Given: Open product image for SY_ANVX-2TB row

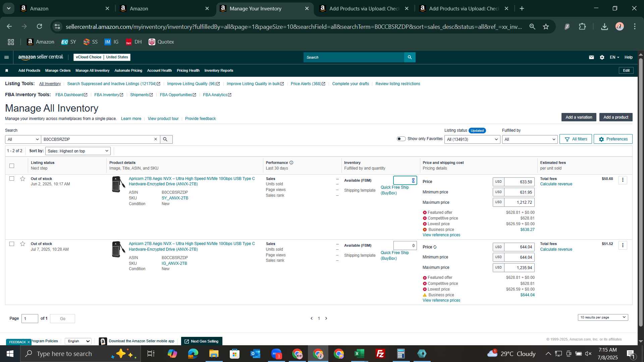Looking at the screenshot, I should [118, 184].
